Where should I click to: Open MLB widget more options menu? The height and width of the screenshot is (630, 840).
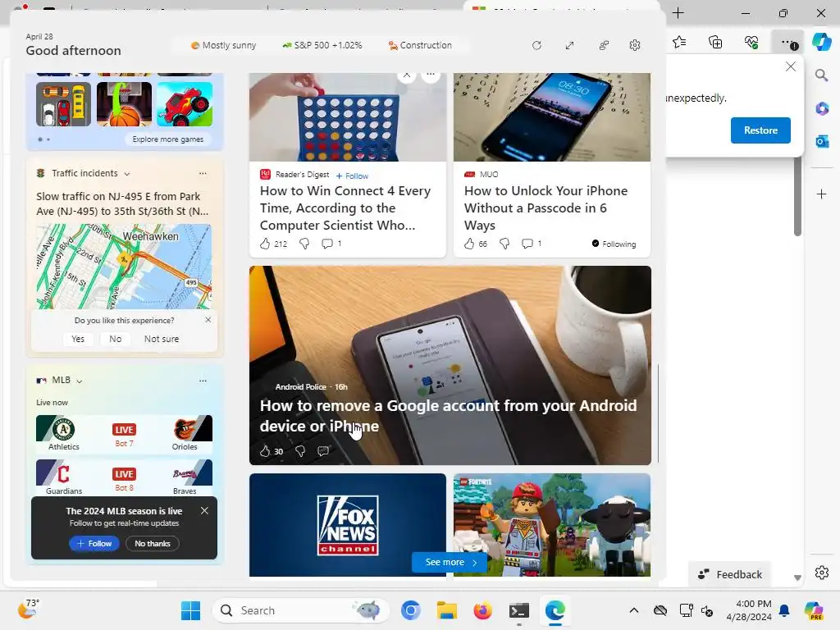(203, 381)
